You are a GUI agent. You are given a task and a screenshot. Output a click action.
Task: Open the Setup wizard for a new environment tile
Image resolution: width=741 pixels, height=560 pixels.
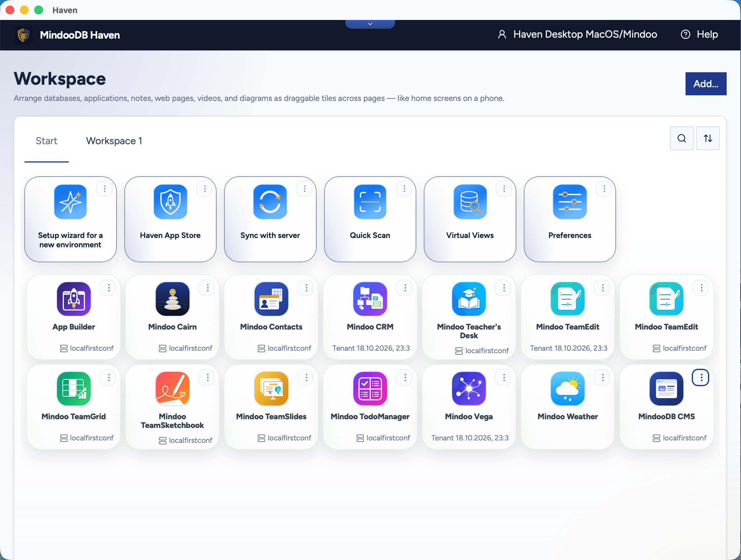pyautogui.click(x=70, y=219)
